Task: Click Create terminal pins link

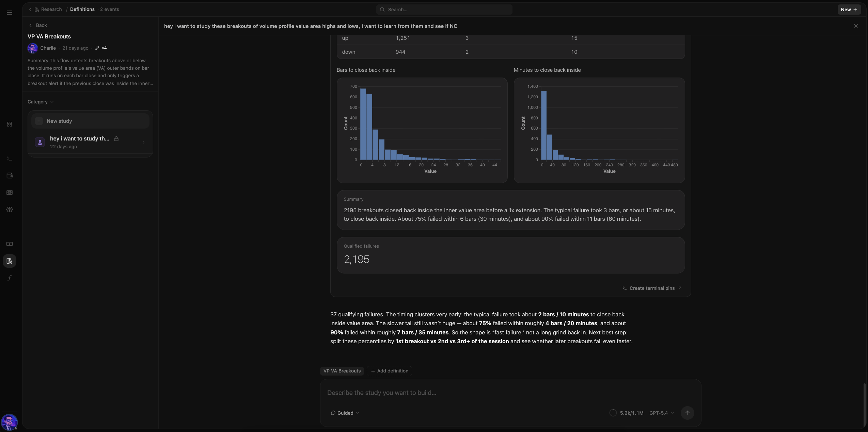Action: [x=652, y=288]
